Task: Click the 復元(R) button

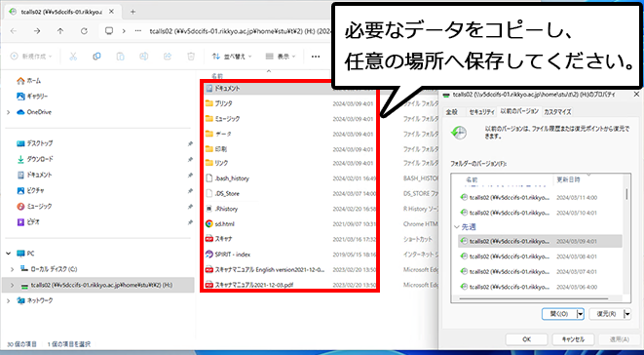Action: pos(607,314)
